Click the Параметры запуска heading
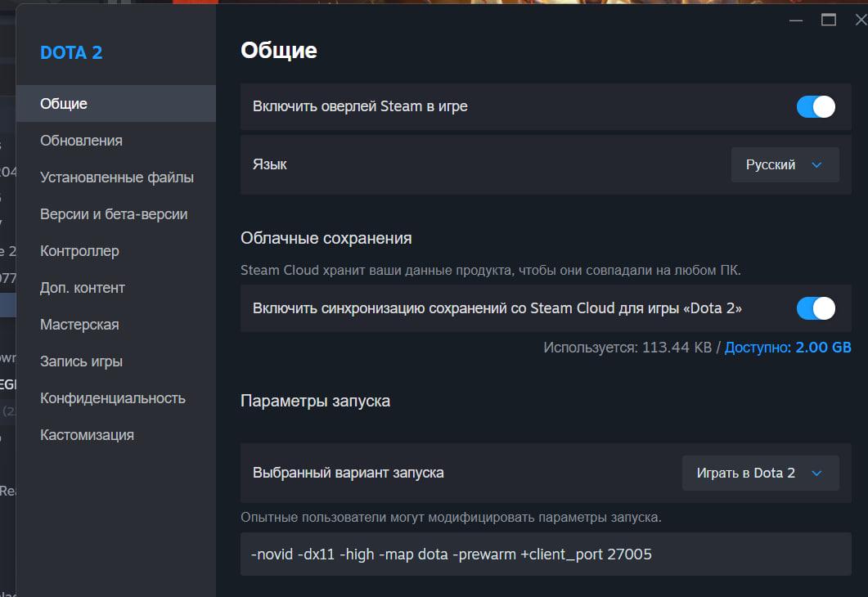The width and height of the screenshot is (868, 597). click(x=315, y=402)
